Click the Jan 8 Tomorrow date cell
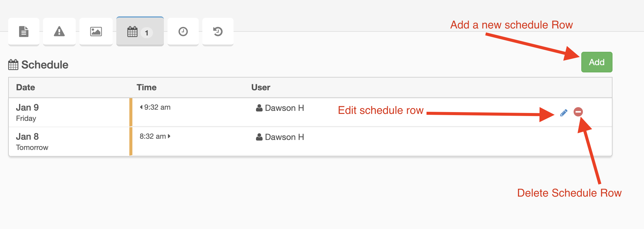Image resolution: width=644 pixels, height=229 pixels. point(32,141)
